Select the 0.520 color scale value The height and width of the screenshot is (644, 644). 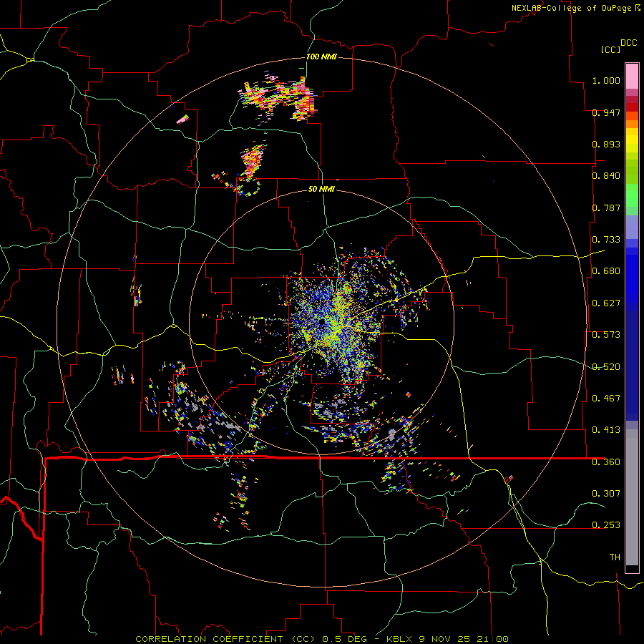coord(606,367)
